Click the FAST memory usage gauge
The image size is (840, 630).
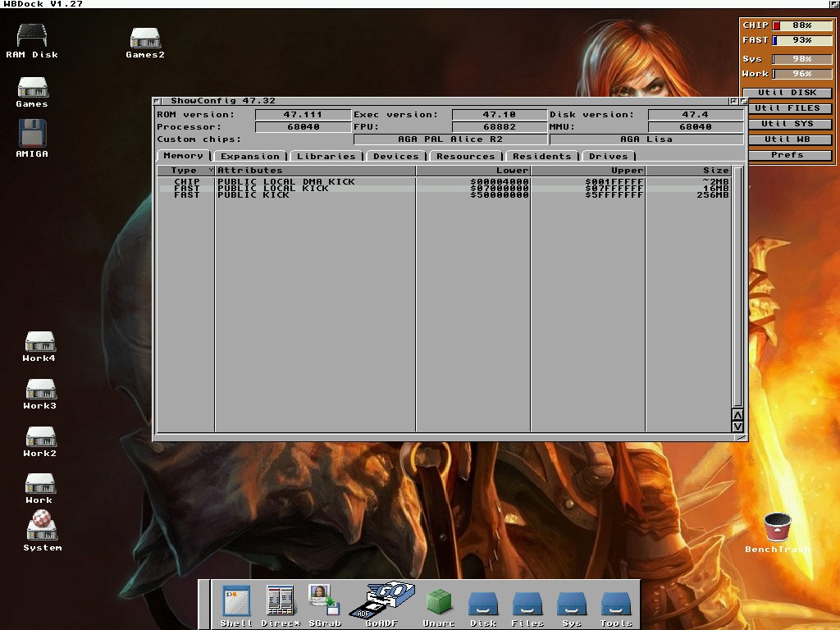[x=802, y=40]
